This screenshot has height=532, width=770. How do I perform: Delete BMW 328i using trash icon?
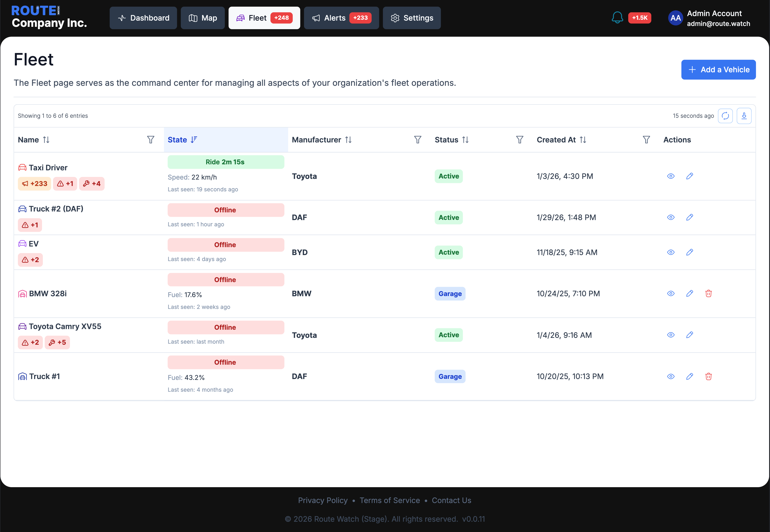[708, 293]
